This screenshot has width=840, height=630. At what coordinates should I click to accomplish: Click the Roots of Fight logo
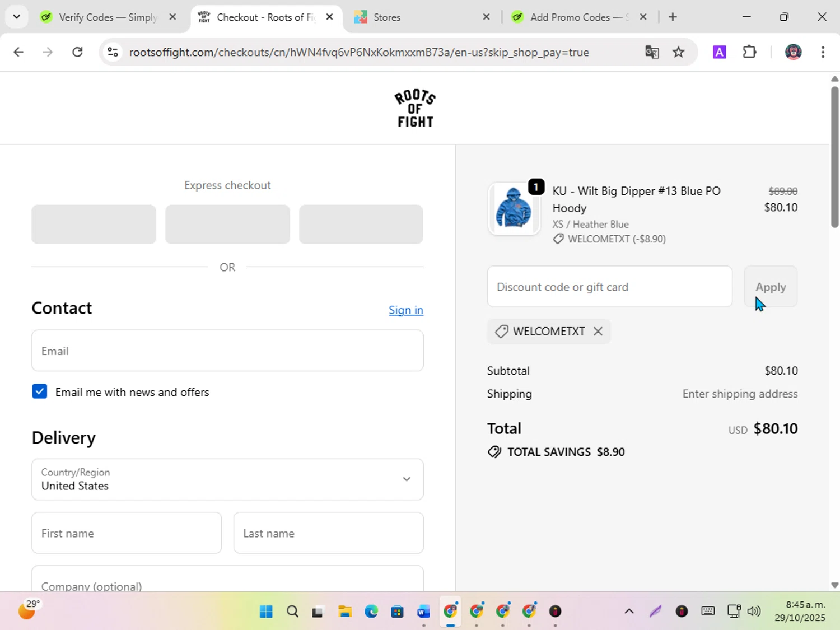(x=415, y=108)
